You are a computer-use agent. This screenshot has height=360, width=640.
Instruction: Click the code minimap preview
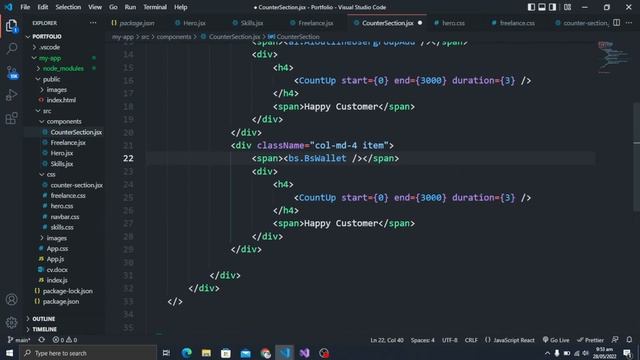click(x=613, y=57)
